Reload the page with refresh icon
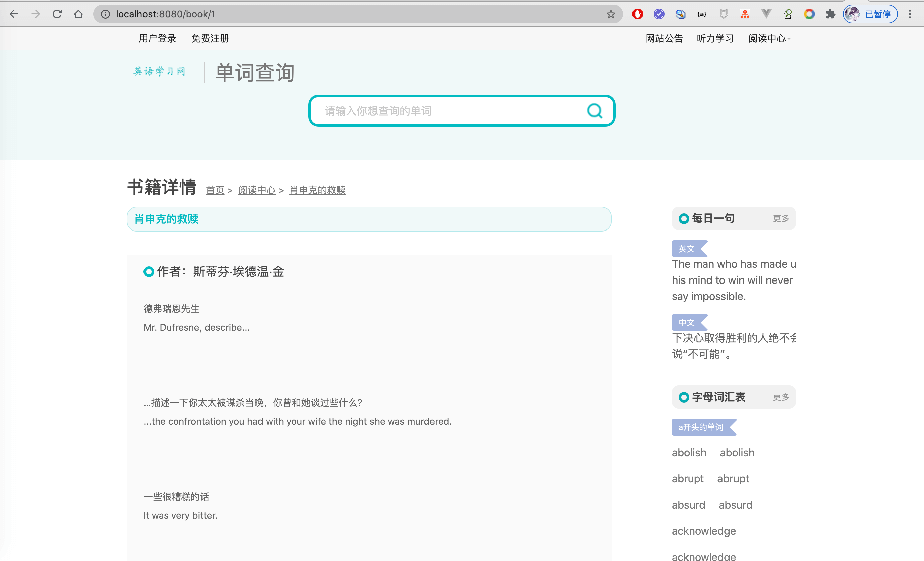924x561 pixels. click(x=57, y=14)
